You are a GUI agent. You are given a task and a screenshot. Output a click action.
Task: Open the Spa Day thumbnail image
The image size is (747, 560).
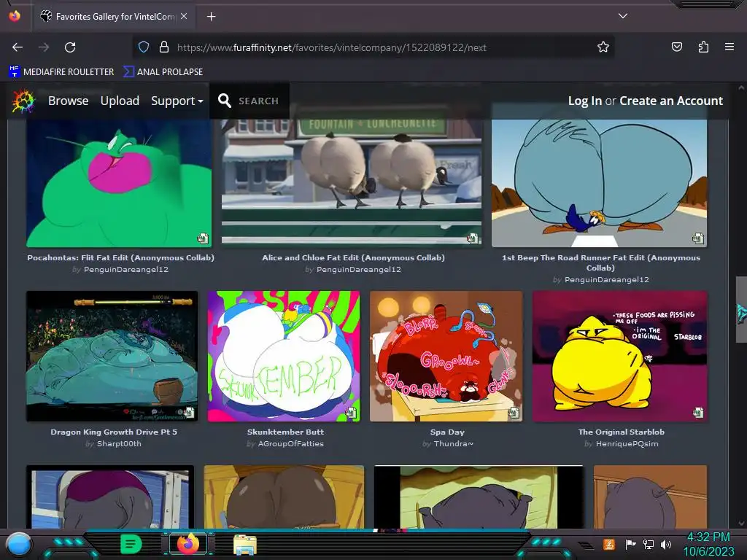[446, 356]
